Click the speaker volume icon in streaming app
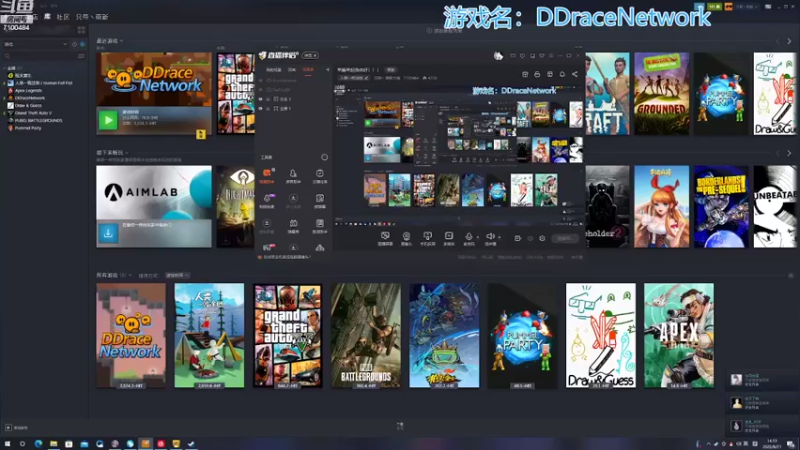This screenshot has width=800, height=450. (490, 237)
